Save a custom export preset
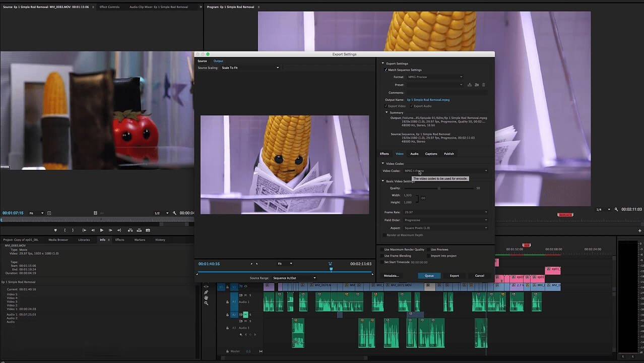The height and width of the screenshot is (363, 644). tap(469, 85)
